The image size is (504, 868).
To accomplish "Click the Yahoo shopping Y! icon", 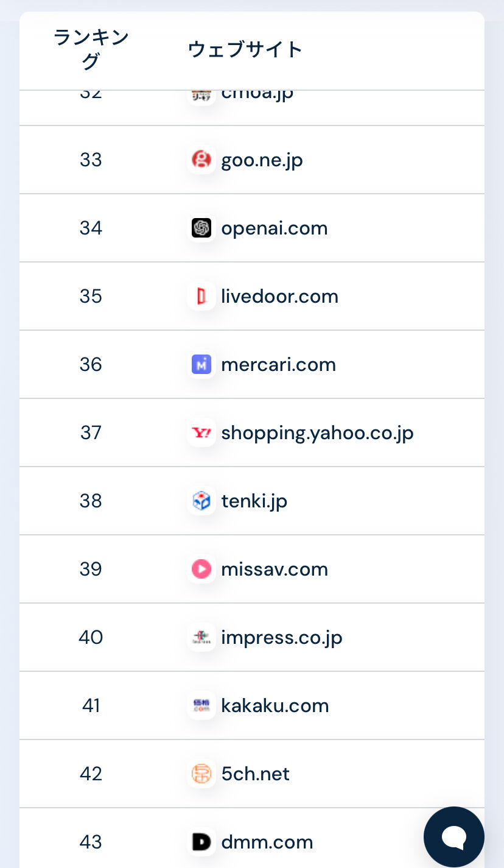I will coord(201,433).
